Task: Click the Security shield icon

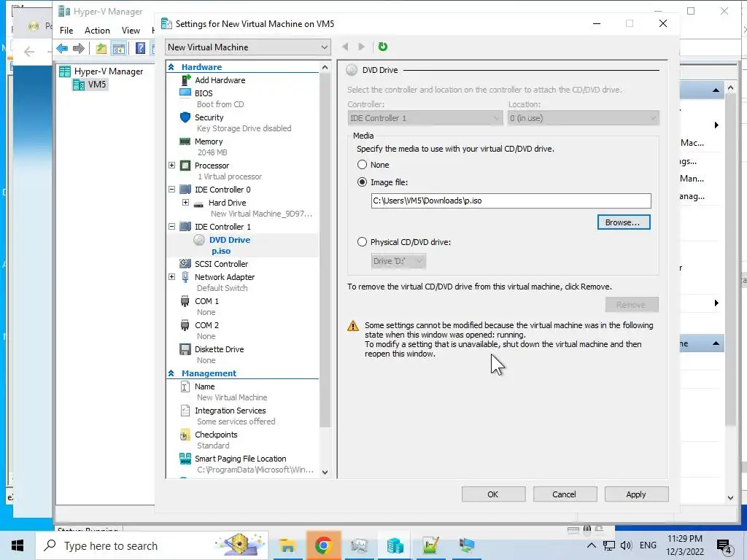Action: pyautogui.click(x=185, y=117)
